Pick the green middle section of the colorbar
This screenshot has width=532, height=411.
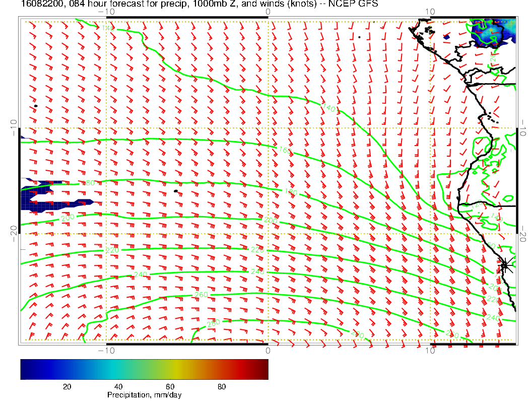pyautogui.click(x=151, y=369)
